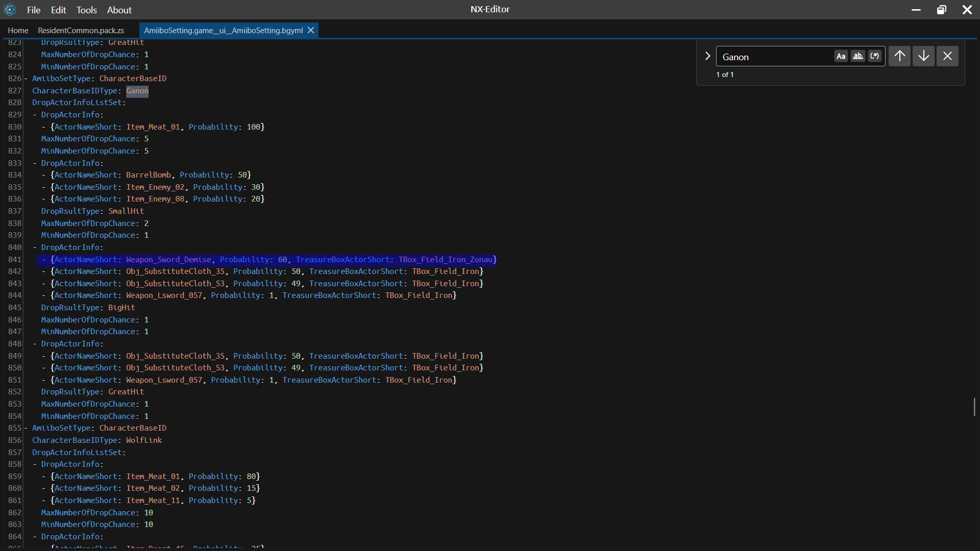Restore down the NX-Editor window
The image size is (980, 551).
coord(941,10)
